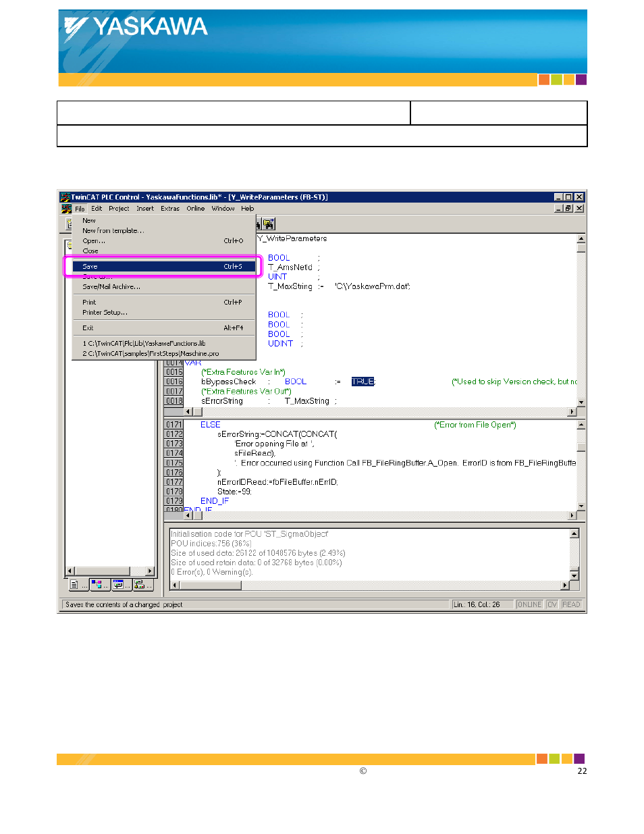Click '0 Error(s), 0 Warning(s)' message line
The image size is (644, 834).
tap(212, 572)
